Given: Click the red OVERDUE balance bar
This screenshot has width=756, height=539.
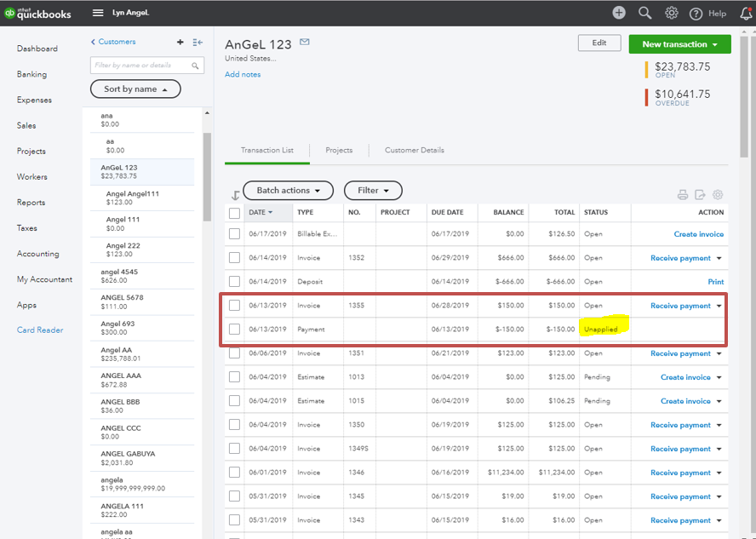Looking at the screenshot, I should (x=646, y=97).
